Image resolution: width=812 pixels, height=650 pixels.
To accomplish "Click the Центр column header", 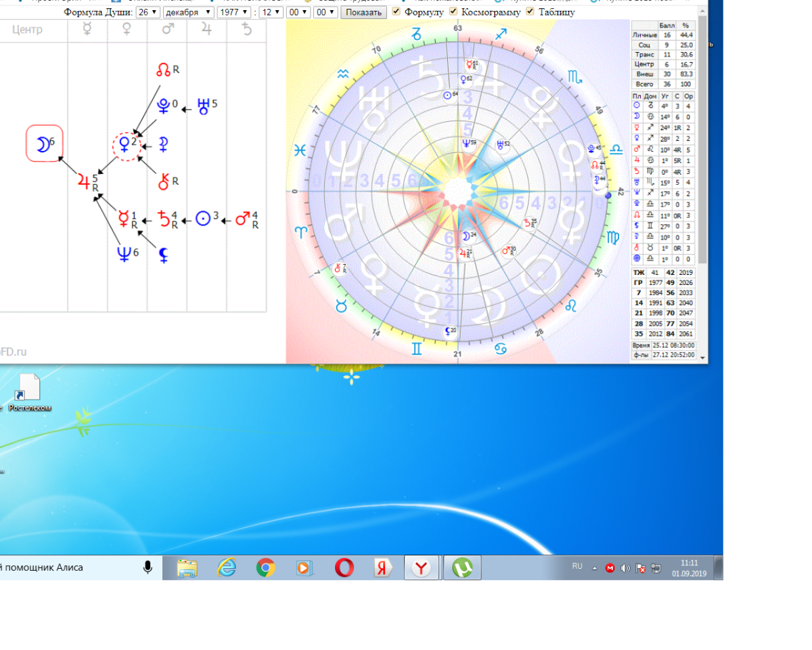I will 27,30.
